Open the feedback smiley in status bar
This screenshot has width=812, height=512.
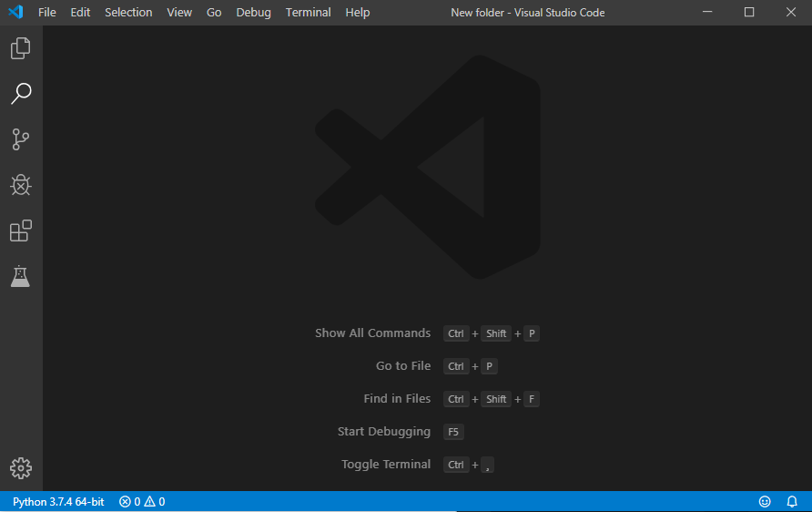pos(765,502)
